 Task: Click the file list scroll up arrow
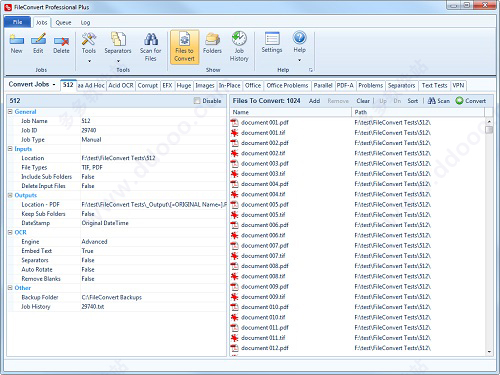489,121
